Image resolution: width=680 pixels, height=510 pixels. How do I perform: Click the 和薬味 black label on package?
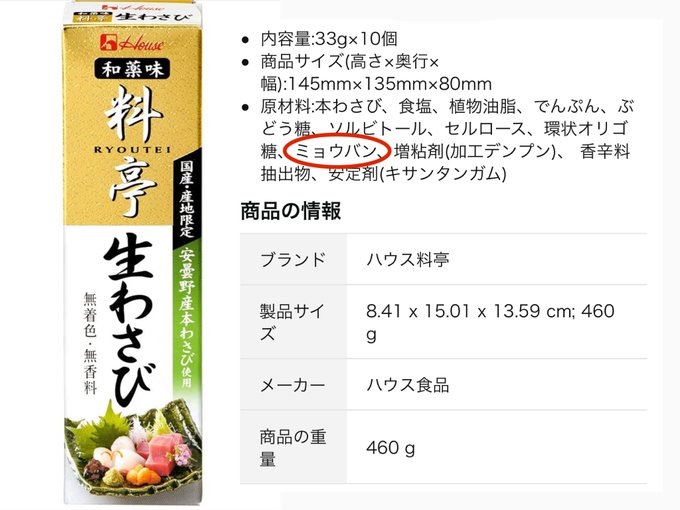(x=132, y=69)
